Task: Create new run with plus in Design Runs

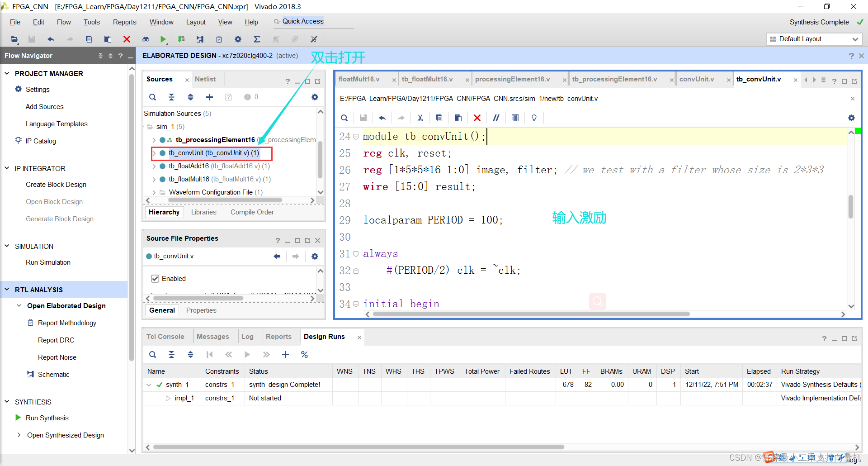Action: [285, 354]
